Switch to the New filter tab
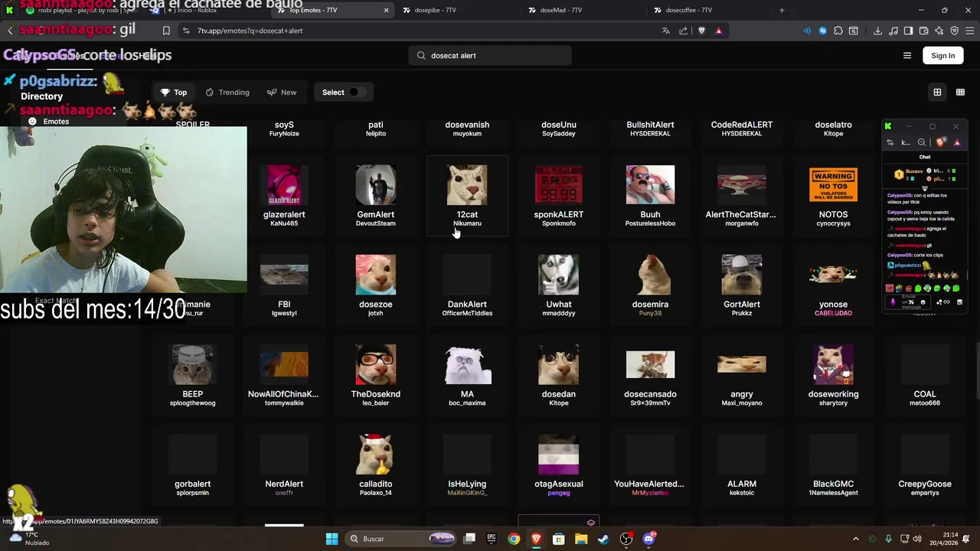The image size is (980, 551). (282, 92)
